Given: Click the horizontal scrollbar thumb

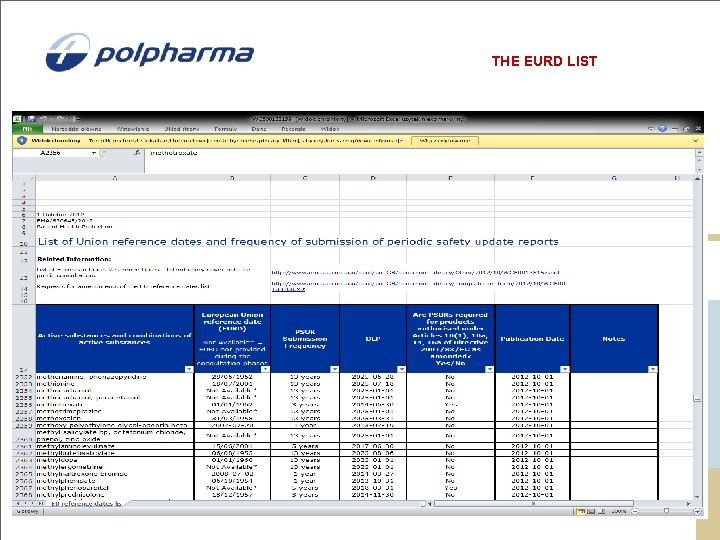Looking at the screenshot, I should coord(534,504).
